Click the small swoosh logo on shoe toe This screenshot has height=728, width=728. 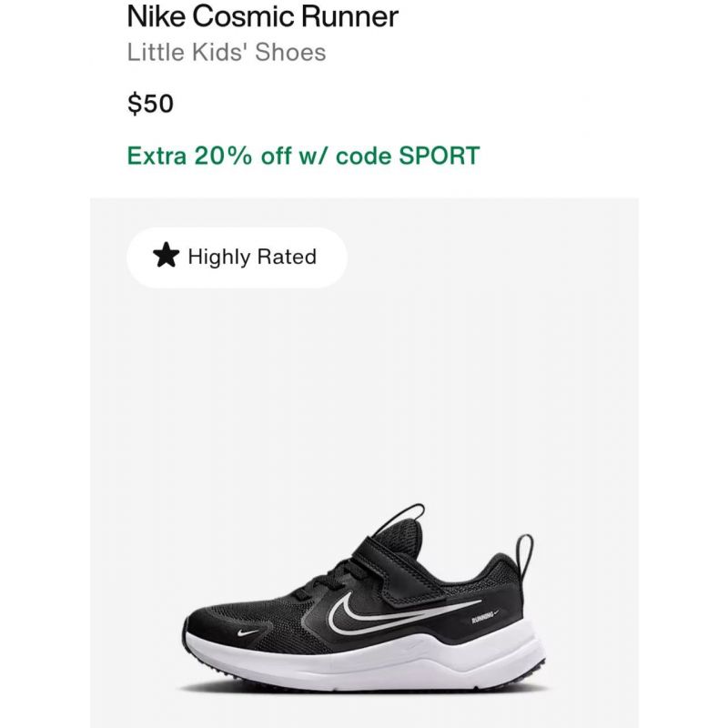tap(247, 632)
